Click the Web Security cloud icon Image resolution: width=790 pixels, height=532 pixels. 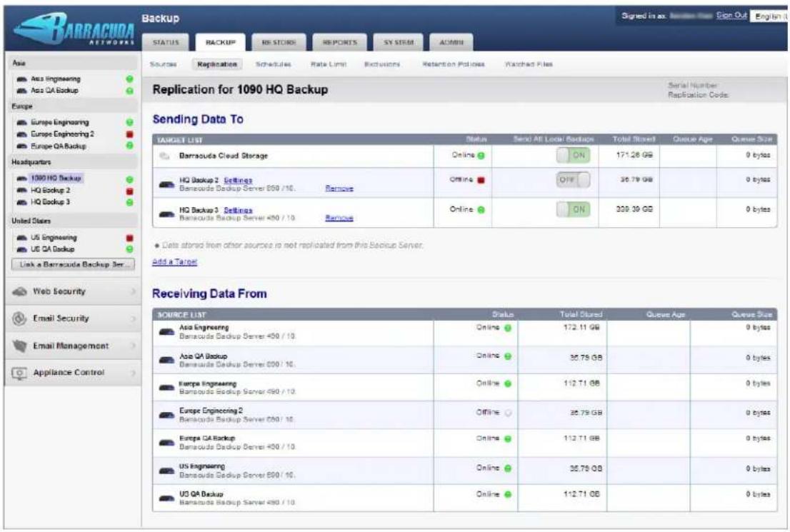[20, 291]
